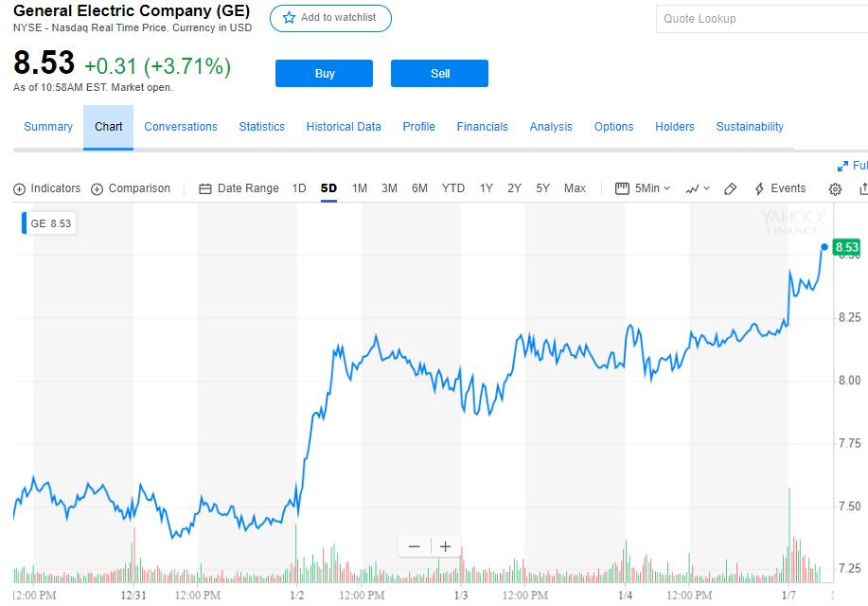Click the chart zoom in plus button
The width and height of the screenshot is (868, 606).
click(x=445, y=546)
